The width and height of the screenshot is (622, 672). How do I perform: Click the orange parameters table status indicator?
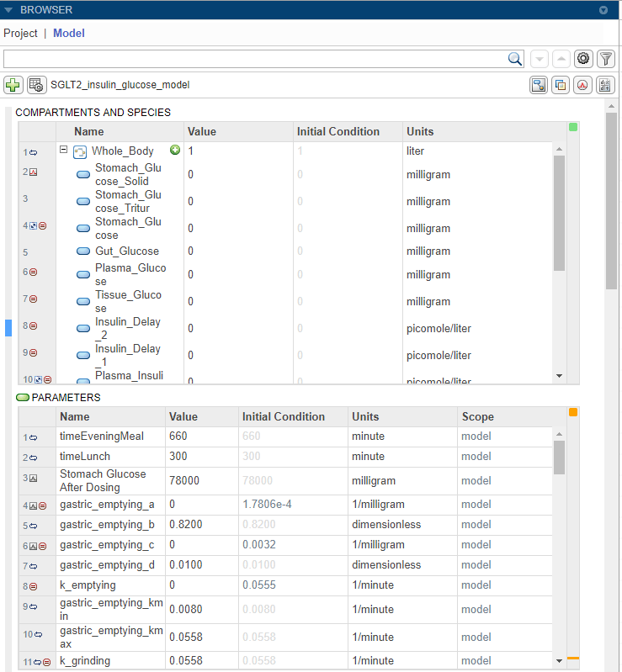[572, 412]
